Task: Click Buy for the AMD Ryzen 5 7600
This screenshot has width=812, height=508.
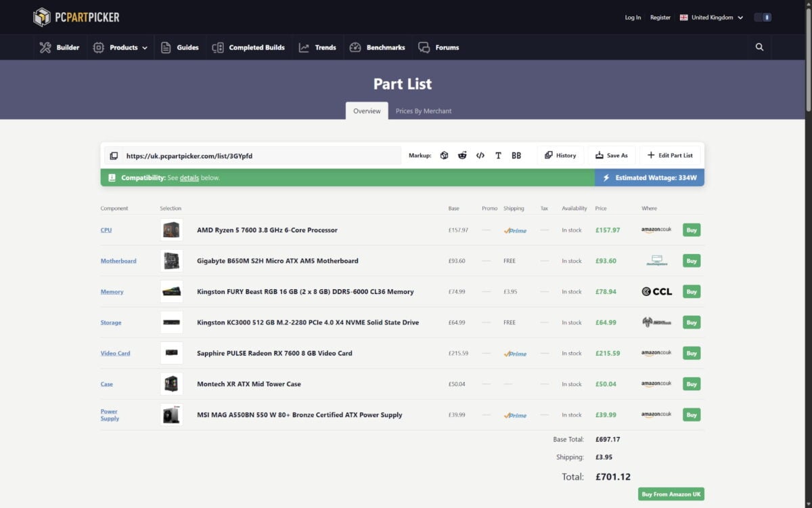Action: (691, 230)
